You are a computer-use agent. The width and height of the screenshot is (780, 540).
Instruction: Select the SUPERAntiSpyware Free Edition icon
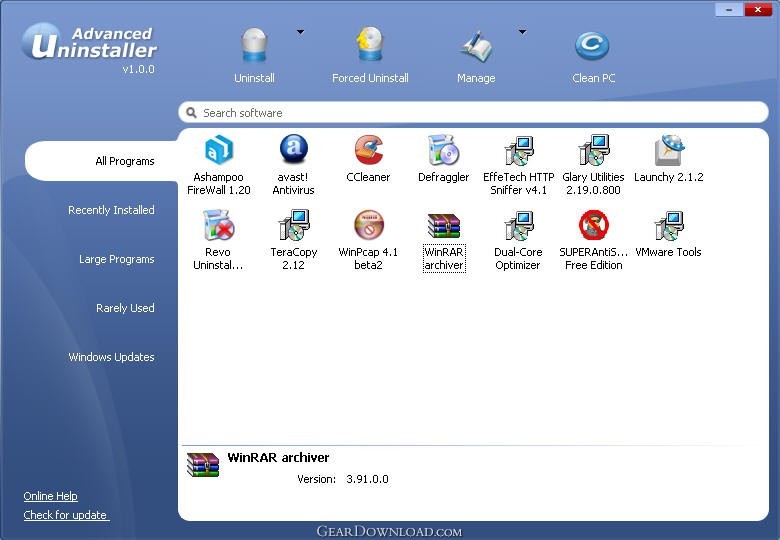pos(593,225)
